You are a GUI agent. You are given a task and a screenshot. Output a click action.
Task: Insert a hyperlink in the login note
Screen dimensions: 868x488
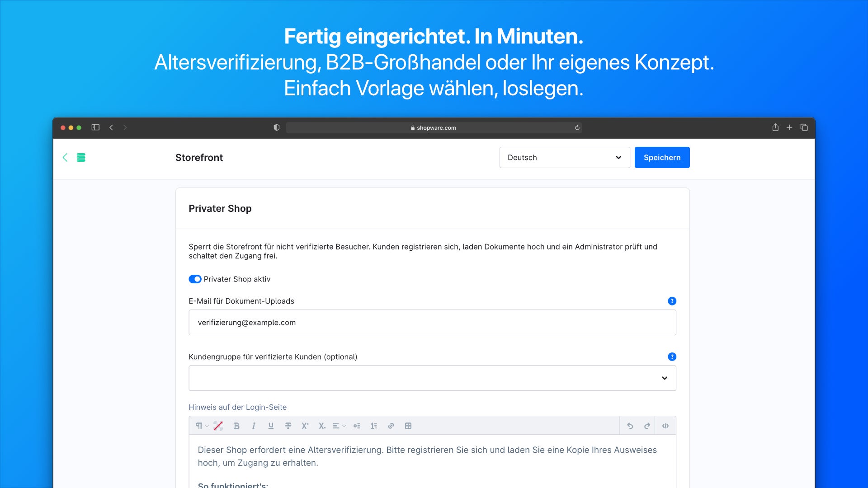tap(391, 425)
